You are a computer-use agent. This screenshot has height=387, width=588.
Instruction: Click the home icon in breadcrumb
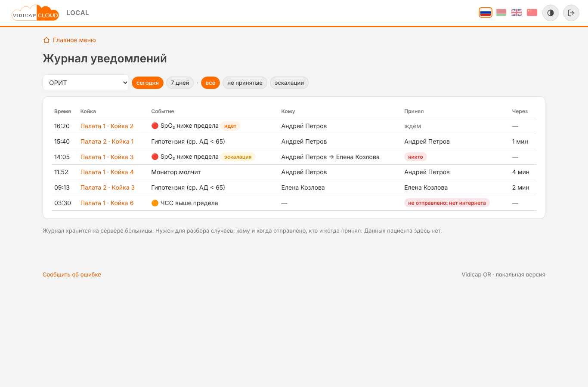click(46, 40)
